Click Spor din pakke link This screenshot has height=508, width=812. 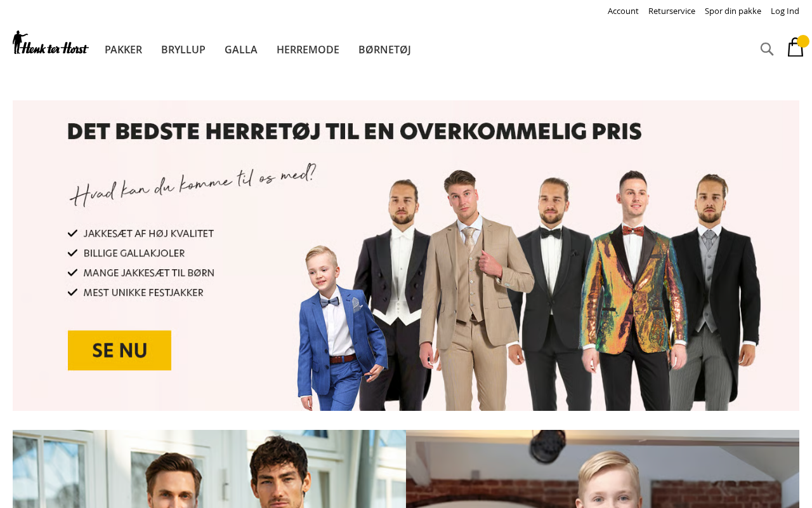[x=733, y=11]
